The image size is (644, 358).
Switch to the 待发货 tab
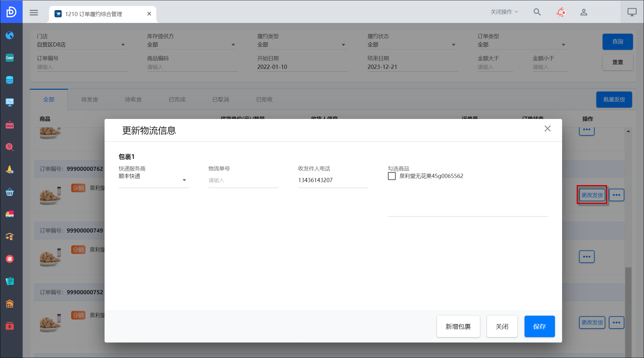(x=89, y=100)
